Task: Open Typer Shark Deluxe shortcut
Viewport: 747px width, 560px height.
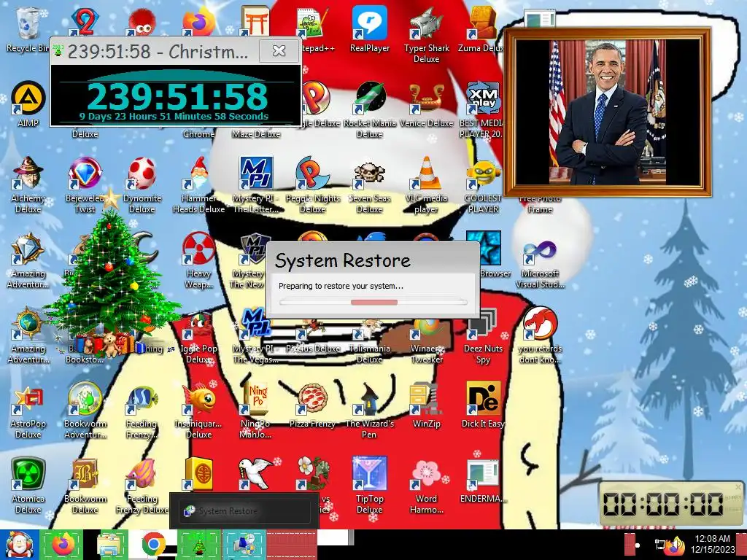Action: pos(426,35)
